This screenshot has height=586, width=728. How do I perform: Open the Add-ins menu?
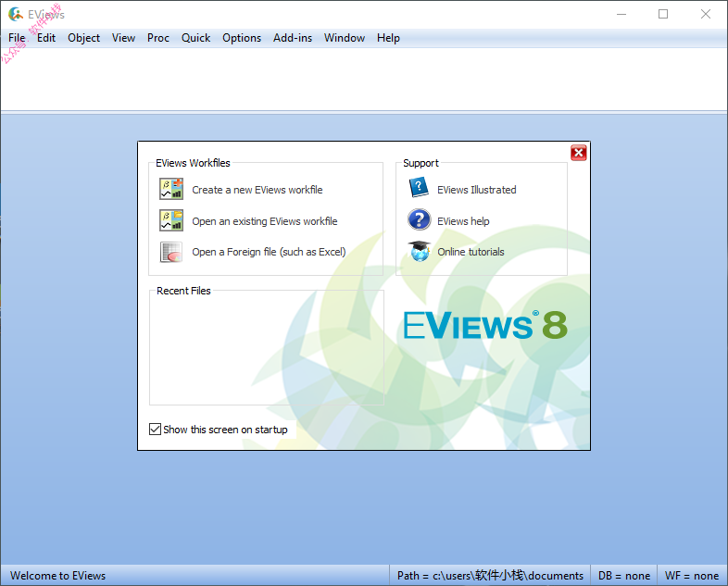click(x=293, y=38)
